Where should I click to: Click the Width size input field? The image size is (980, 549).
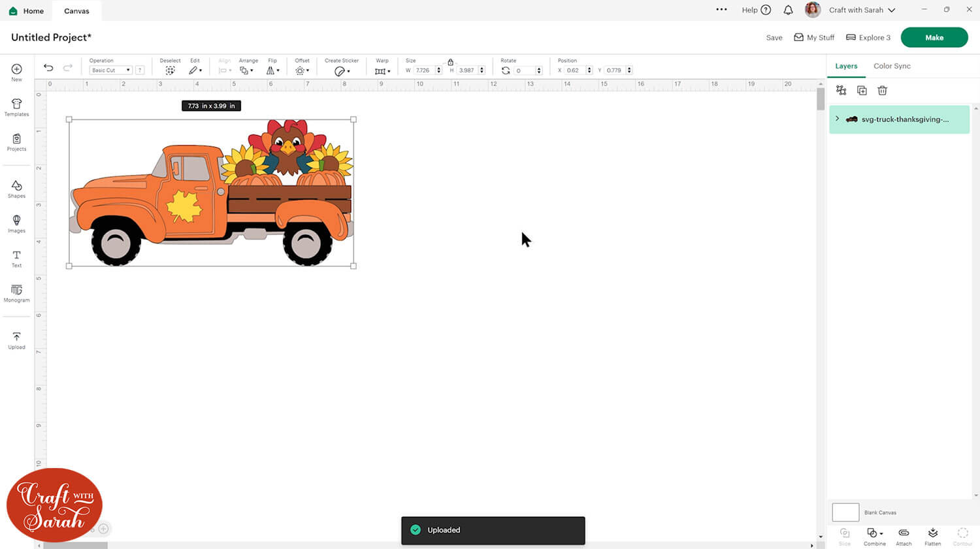tap(423, 71)
